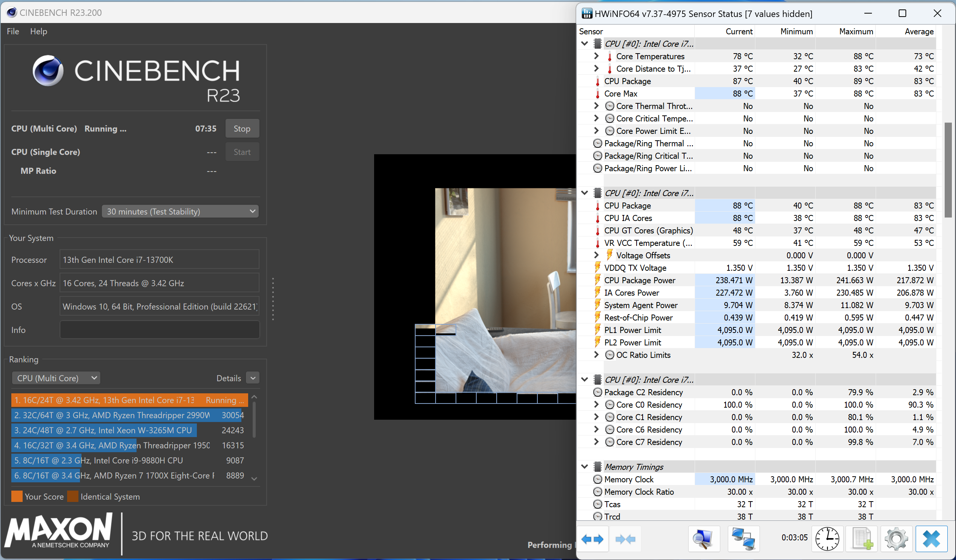
Task: Open the ranking Details dropdown arrow
Action: pos(253,378)
